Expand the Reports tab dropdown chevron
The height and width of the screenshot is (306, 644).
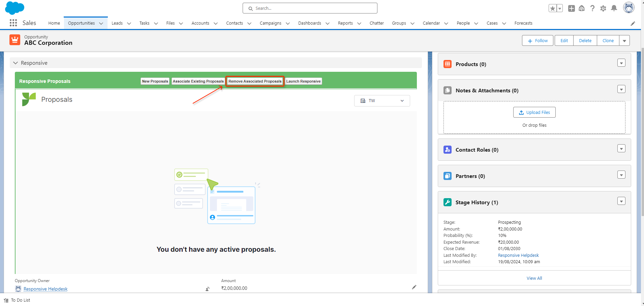[x=359, y=23]
